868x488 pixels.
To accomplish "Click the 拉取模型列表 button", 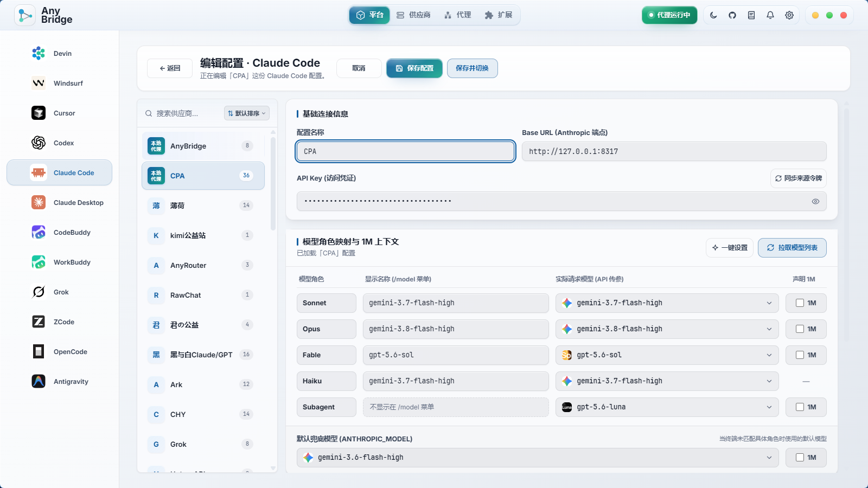I will 792,248.
